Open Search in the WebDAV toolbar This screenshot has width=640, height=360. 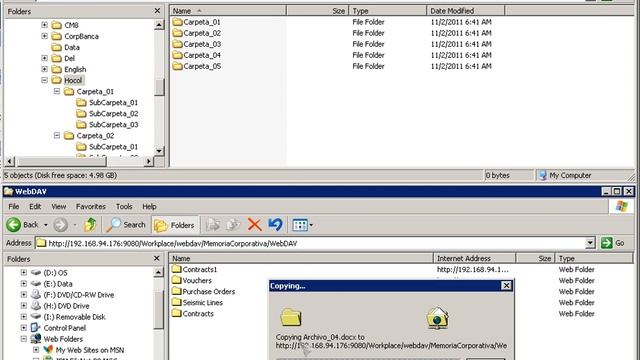pos(126,224)
